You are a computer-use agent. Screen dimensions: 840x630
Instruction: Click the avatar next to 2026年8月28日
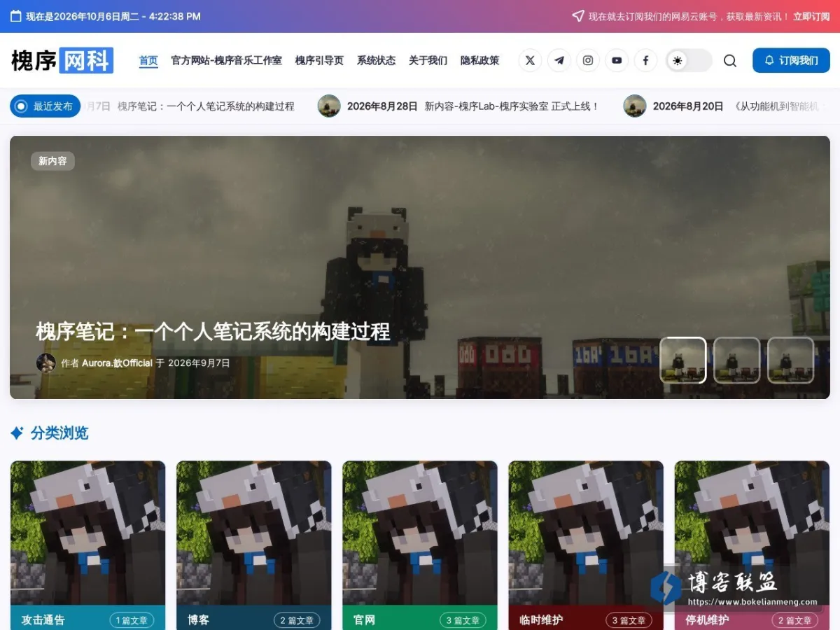329,106
